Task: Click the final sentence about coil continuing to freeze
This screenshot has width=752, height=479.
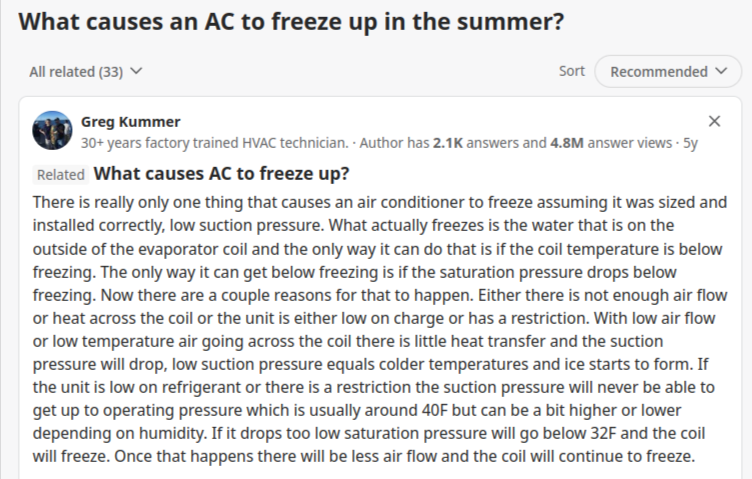Action: click(404, 456)
